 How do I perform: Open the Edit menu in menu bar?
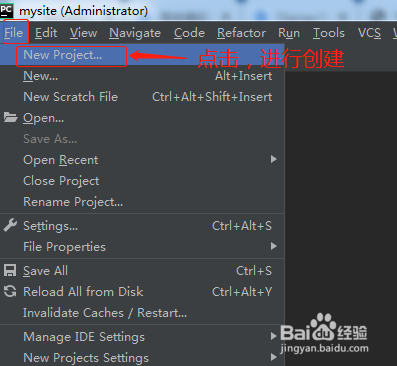[46, 33]
